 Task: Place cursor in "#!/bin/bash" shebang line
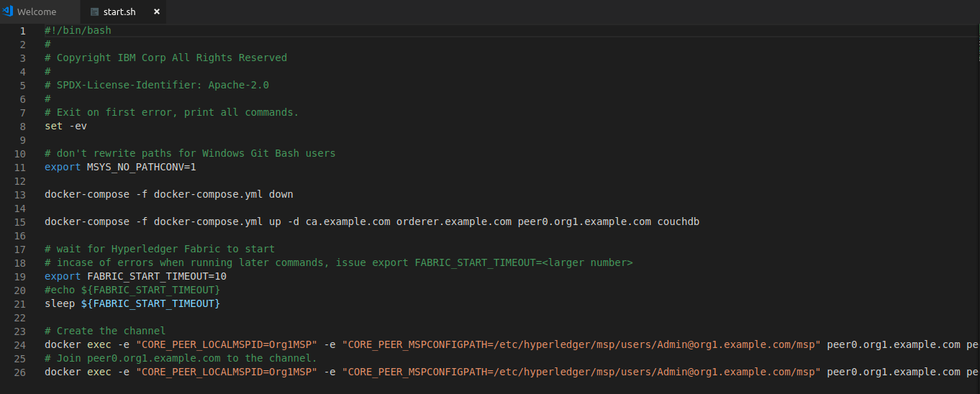click(x=78, y=30)
